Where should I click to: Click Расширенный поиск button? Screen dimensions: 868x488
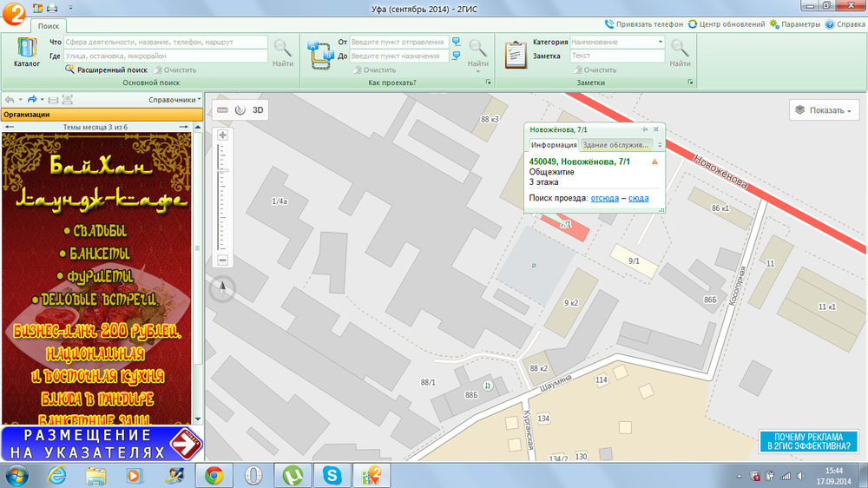point(106,69)
